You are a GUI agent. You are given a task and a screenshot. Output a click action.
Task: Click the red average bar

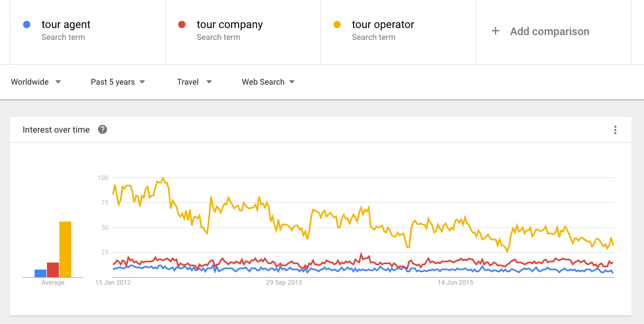[53, 270]
